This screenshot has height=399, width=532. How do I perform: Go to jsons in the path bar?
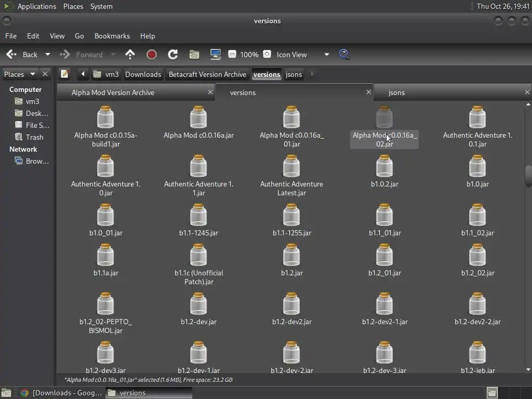click(x=294, y=74)
